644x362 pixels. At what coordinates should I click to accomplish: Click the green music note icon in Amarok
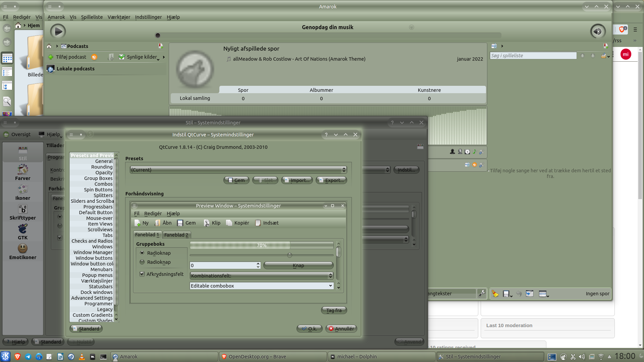pyautogui.click(x=474, y=152)
